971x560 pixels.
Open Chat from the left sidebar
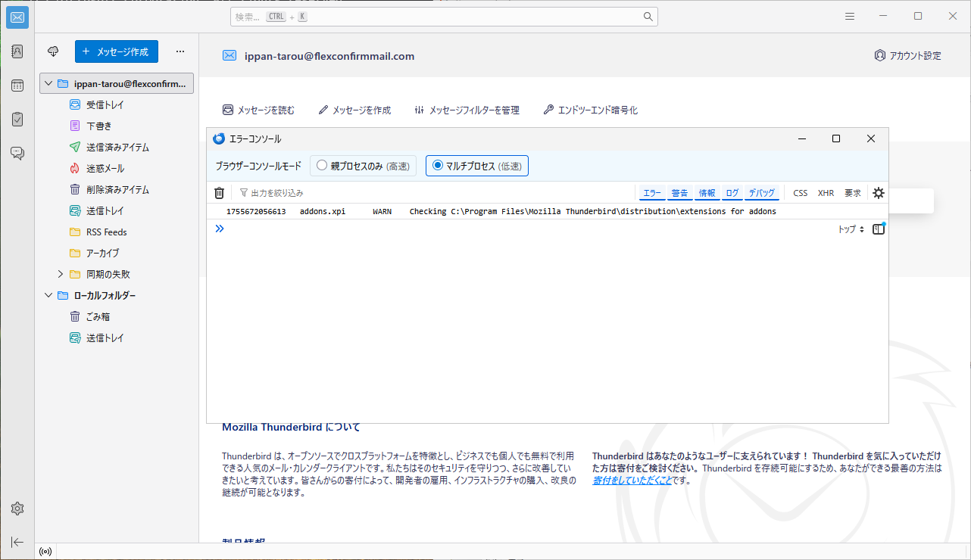click(x=17, y=152)
